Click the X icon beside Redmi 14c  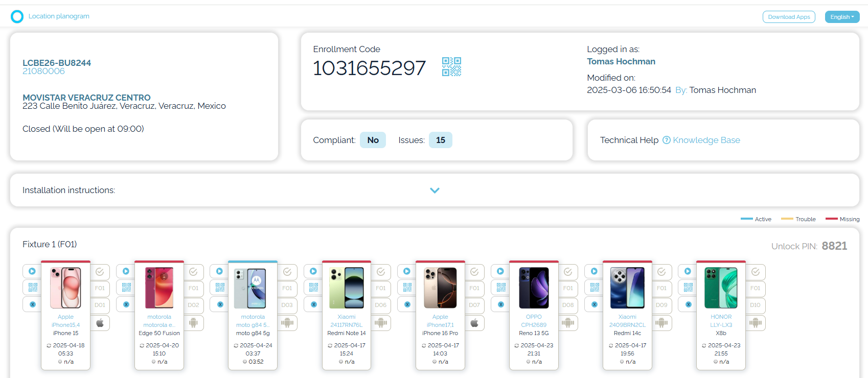click(x=594, y=304)
